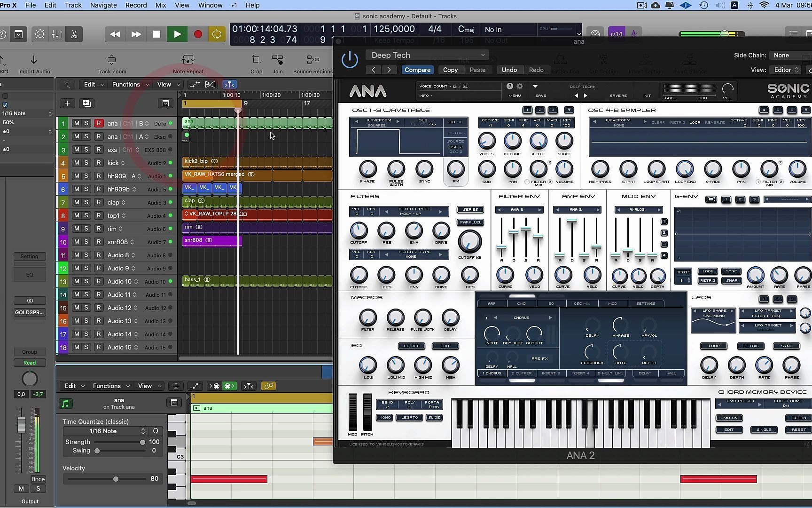Open ANA settings gear icon
The height and width of the screenshot is (508, 812).
click(520, 86)
